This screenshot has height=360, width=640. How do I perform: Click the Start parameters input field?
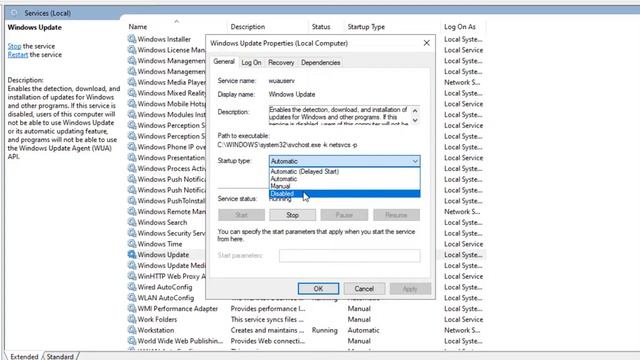[x=349, y=256]
